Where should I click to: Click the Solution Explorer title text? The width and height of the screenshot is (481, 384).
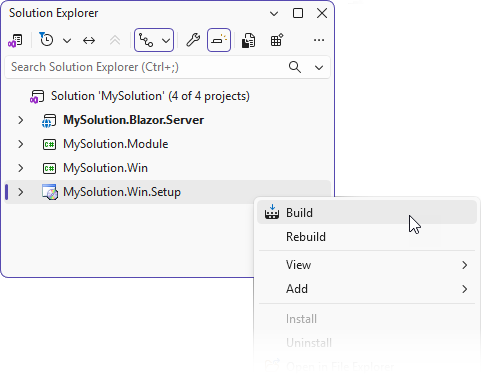click(x=54, y=13)
